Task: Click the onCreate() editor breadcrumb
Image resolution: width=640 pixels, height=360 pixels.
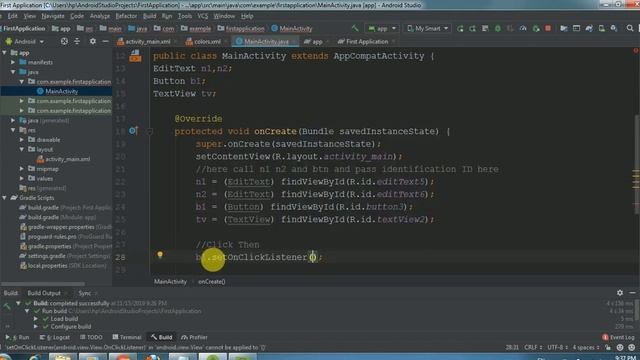Action: pyautogui.click(x=211, y=282)
